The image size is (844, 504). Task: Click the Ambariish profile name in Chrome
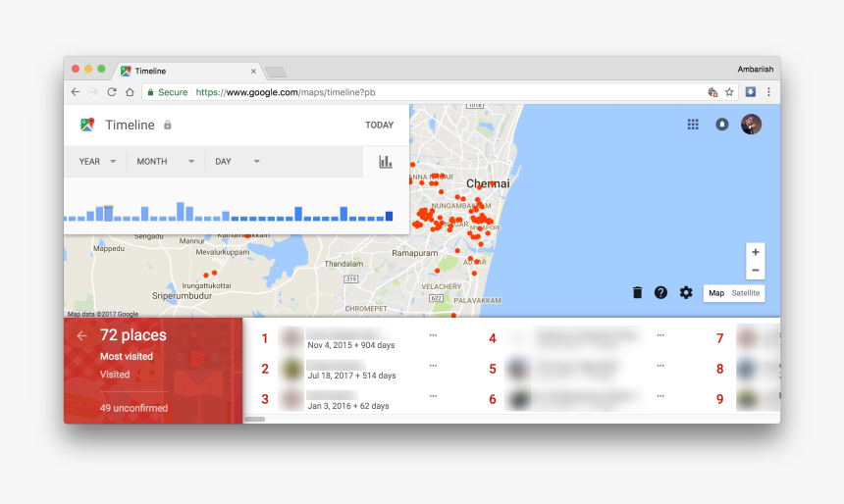pyautogui.click(x=756, y=69)
